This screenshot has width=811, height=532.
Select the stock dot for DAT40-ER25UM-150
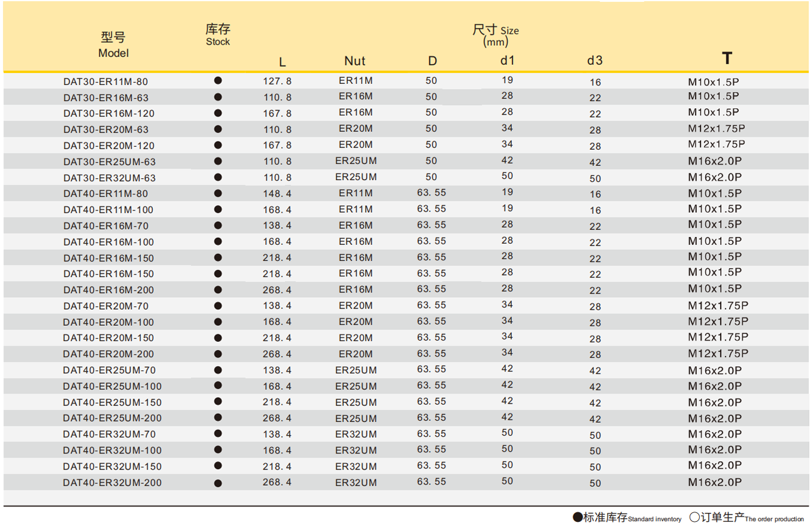click(x=218, y=402)
